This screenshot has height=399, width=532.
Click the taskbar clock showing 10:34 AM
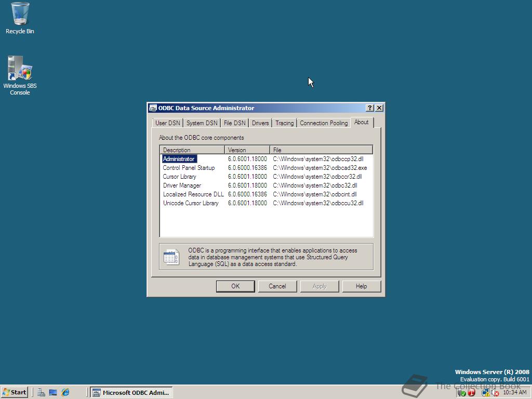point(515,392)
